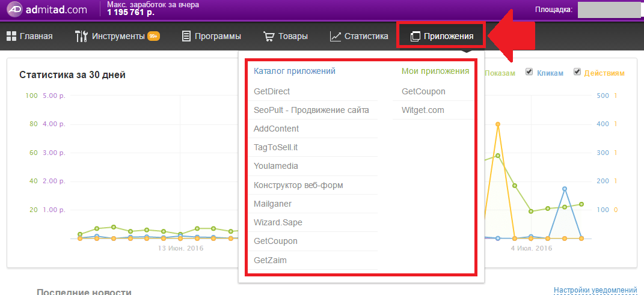Open the Товары section
644x295 pixels.
pos(286,36)
